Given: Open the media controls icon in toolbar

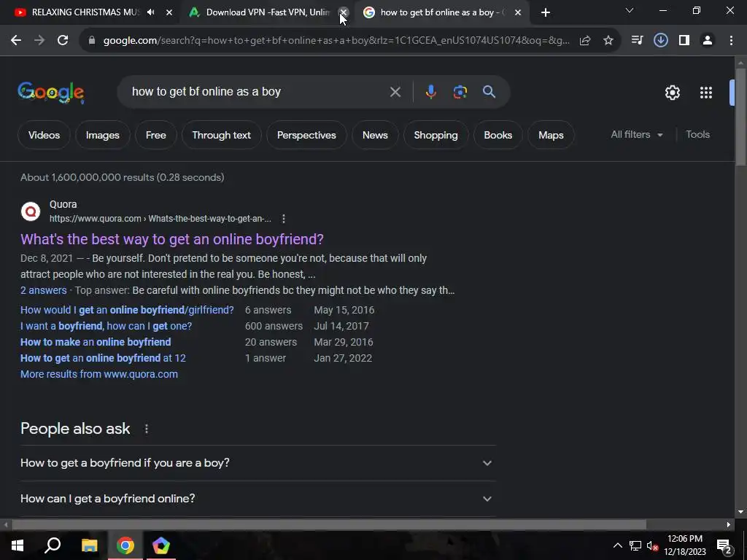Looking at the screenshot, I should (637, 41).
